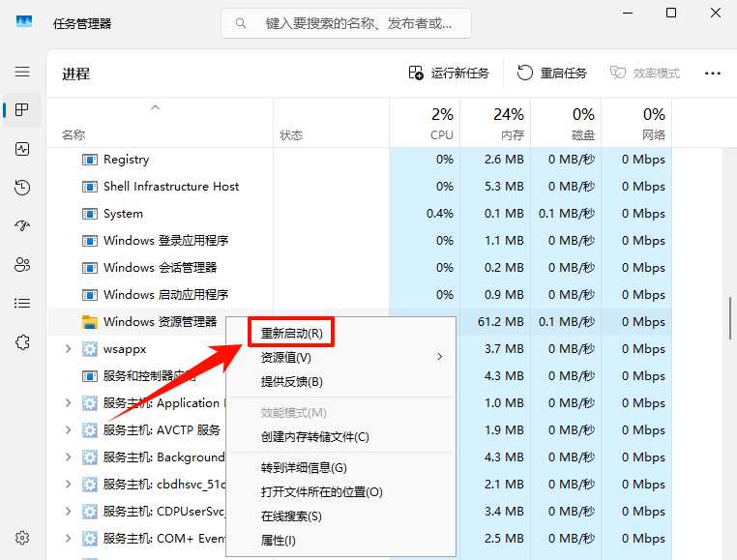
Task: Click the 重启任务 restart task button
Action: (x=552, y=73)
